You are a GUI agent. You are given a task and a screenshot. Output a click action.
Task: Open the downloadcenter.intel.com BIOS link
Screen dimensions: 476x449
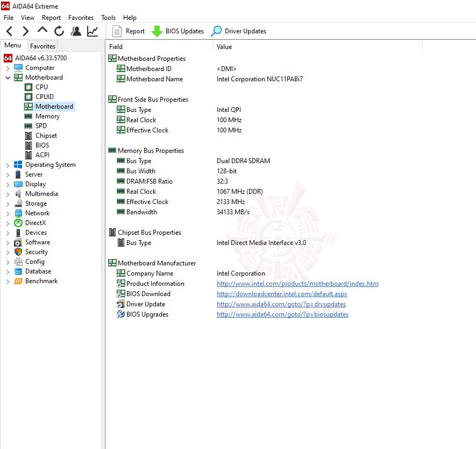pos(282,294)
